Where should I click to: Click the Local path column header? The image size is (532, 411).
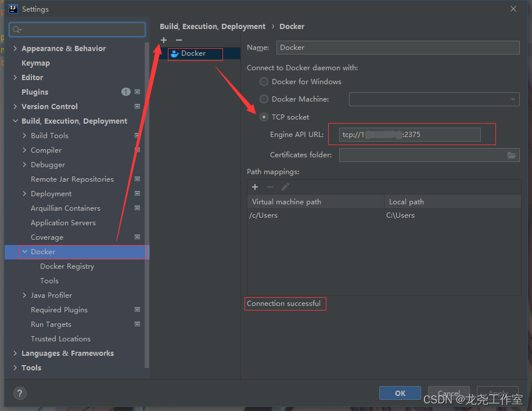(x=452, y=202)
